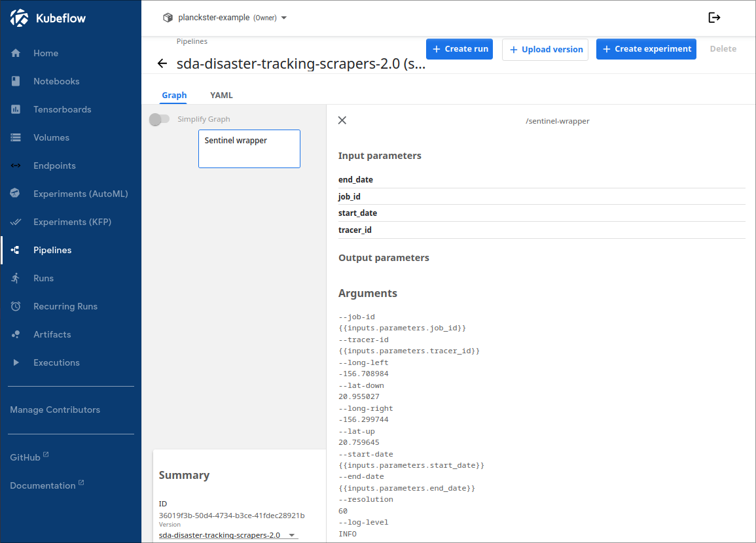The image size is (756, 543).
Task: Go back using the left arrow icon
Action: [162, 63]
